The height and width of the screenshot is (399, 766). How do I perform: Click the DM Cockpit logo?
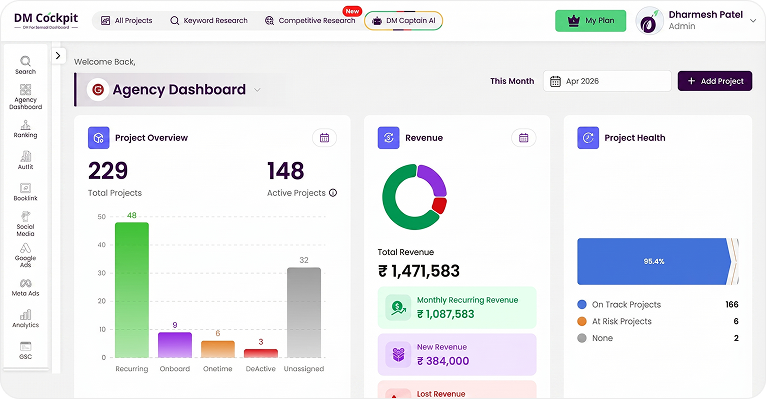click(46, 21)
